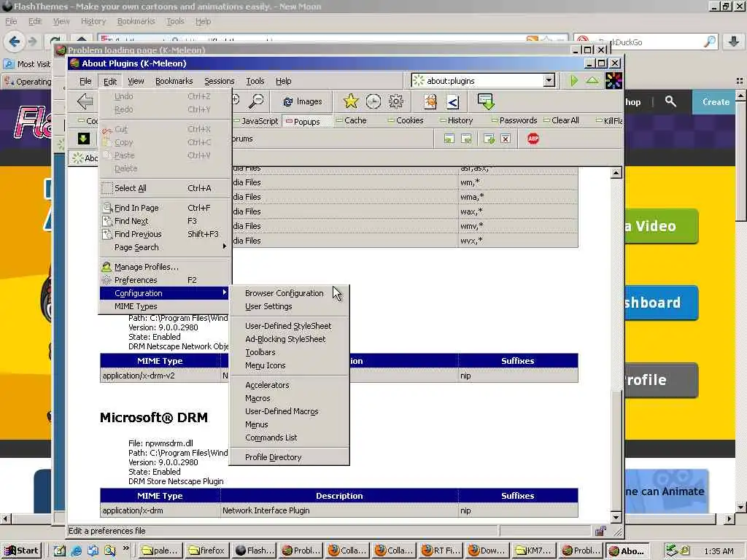
Task: Click the new tab green plus icon
Action: (x=489, y=139)
